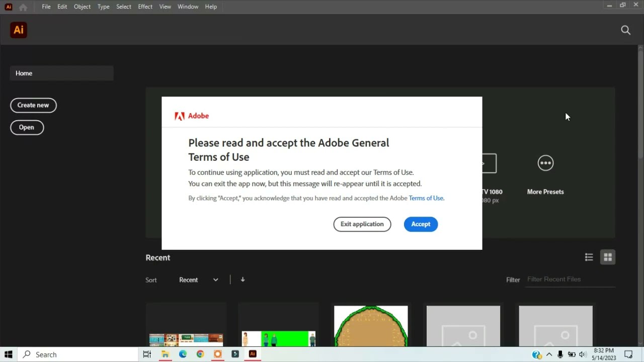The width and height of the screenshot is (644, 362).
Task: Click the microphone tray icon
Action: click(x=560, y=354)
